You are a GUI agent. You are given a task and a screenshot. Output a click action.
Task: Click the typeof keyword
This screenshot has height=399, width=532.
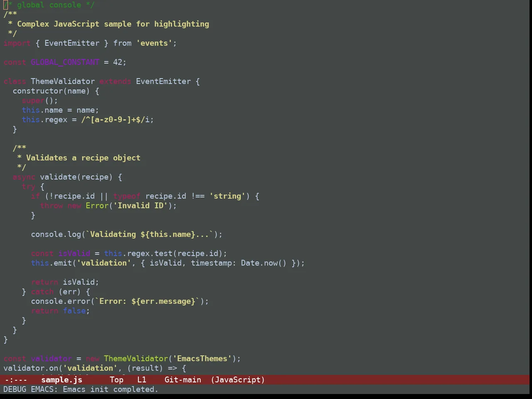[x=127, y=196]
